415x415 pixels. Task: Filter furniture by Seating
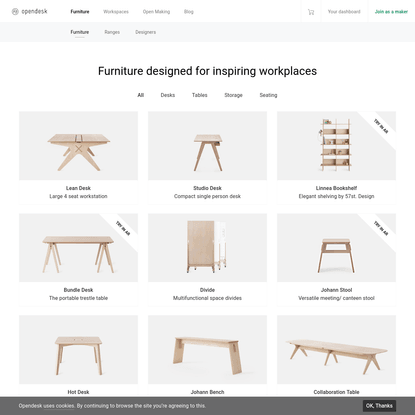(x=268, y=95)
